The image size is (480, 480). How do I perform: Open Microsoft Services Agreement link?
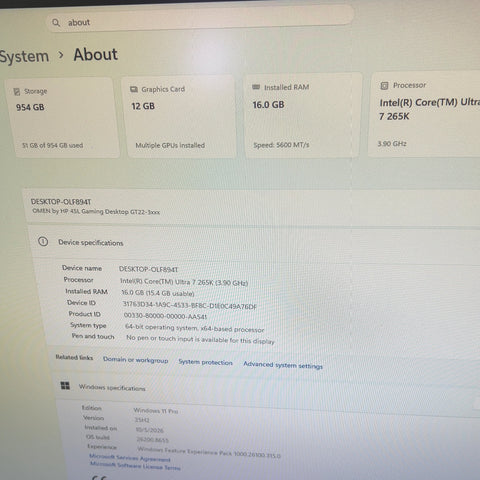[130, 458]
